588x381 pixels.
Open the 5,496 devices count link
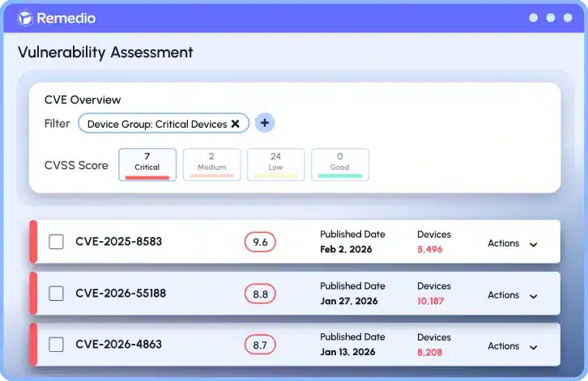429,250
